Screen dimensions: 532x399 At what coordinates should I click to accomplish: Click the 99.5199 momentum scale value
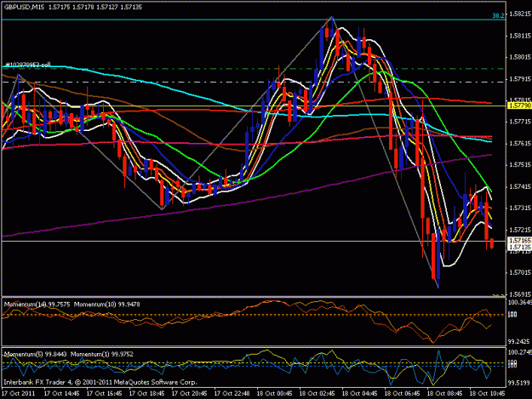(519, 383)
